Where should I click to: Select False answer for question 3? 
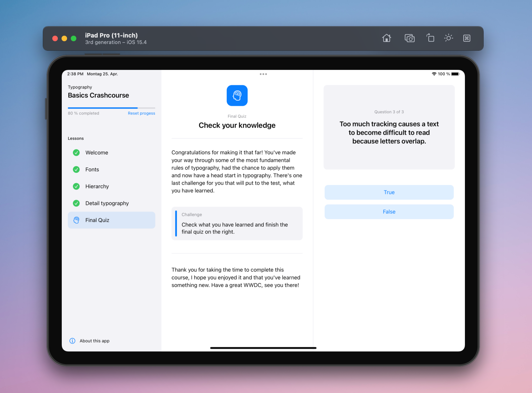point(389,211)
